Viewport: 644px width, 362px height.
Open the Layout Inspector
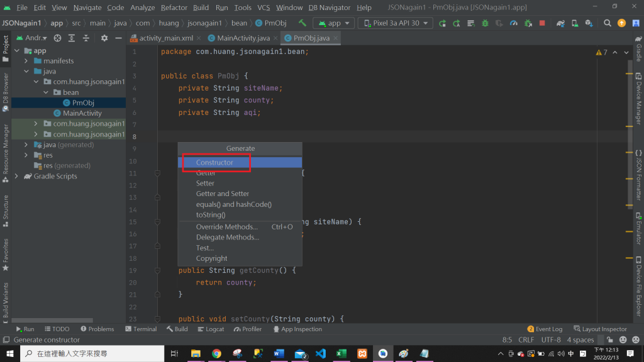pyautogui.click(x=600, y=329)
